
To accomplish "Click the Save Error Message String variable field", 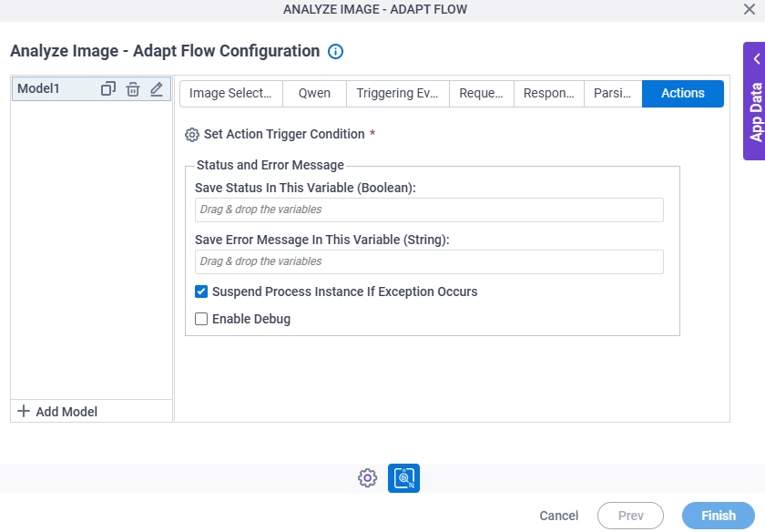I will click(x=429, y=261).
